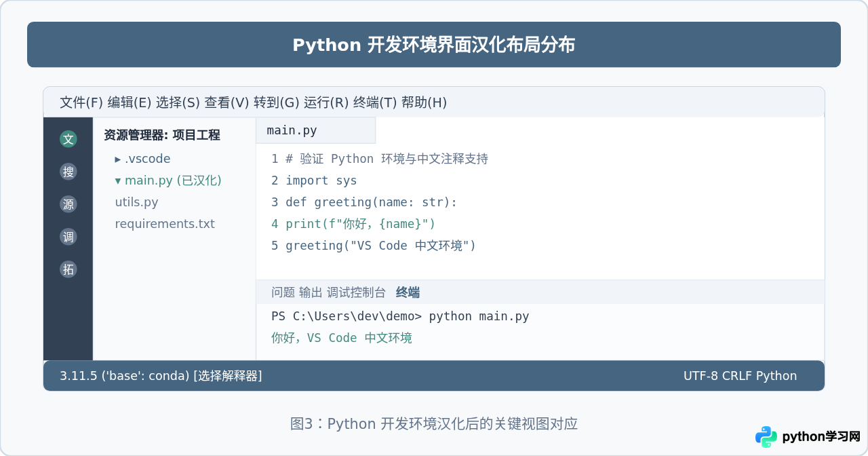Click line 5 greeting("VS Code 中文环境")
This screenshot has height=456, width=868.
pos(374,246)
